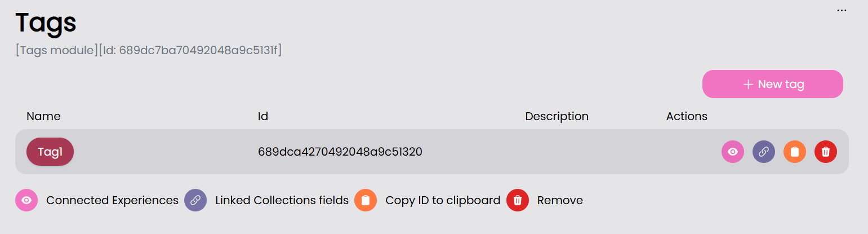This screenshot has width=868, height=234.
Task: Click the "Linked Collections fields" legend label
Action: tap(282, 200)
